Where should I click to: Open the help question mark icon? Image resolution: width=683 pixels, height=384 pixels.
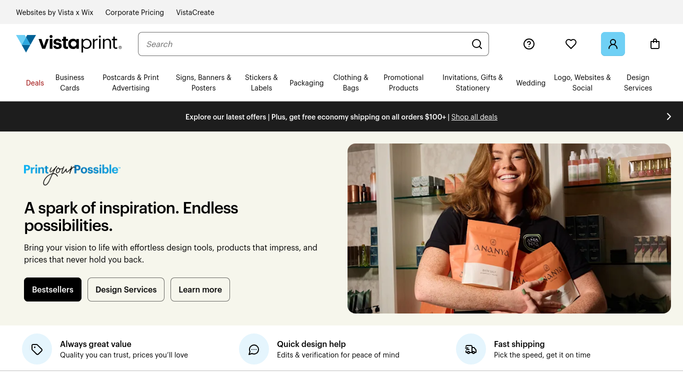pos(529,44)
